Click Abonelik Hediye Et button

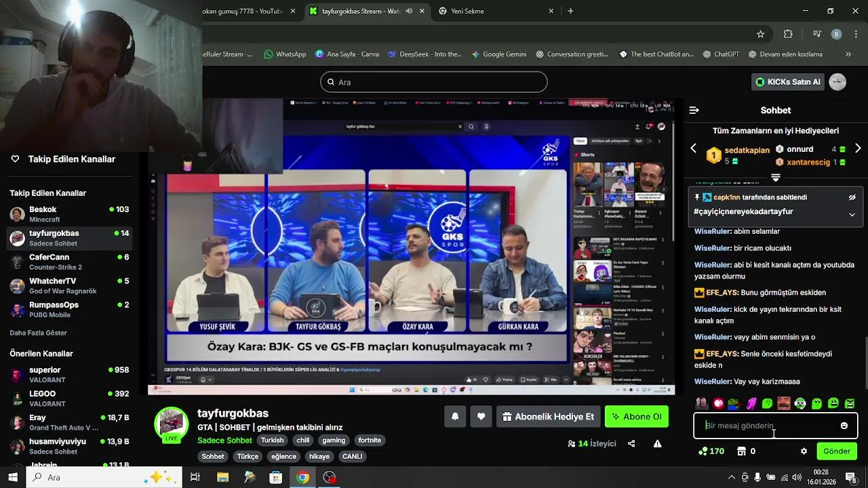point(548,417)
